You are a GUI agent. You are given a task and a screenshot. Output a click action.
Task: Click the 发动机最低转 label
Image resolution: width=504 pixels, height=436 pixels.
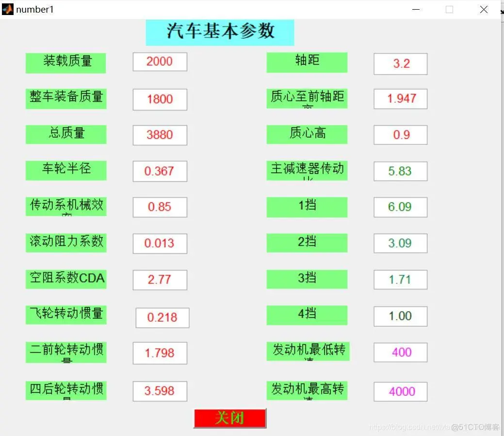[308, 351]
